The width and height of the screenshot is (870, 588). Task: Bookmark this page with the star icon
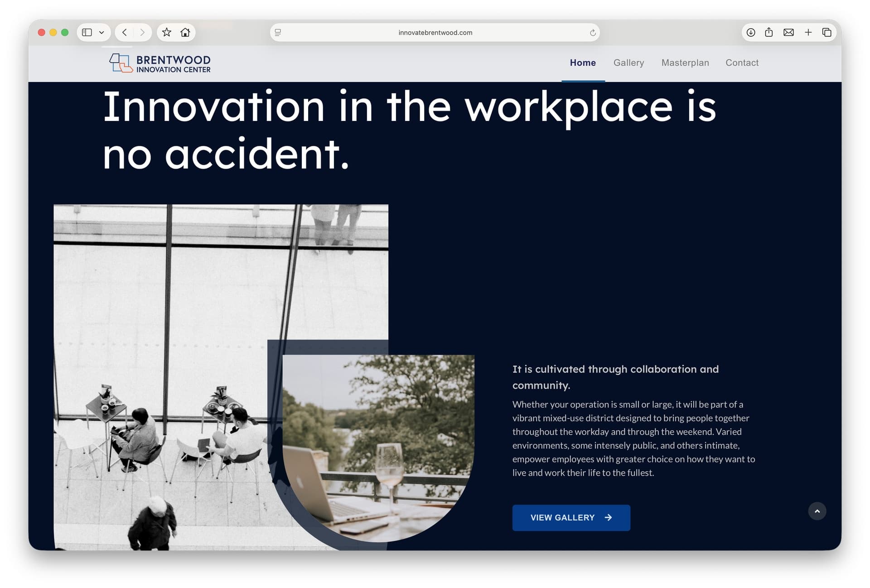coord(166,32)
